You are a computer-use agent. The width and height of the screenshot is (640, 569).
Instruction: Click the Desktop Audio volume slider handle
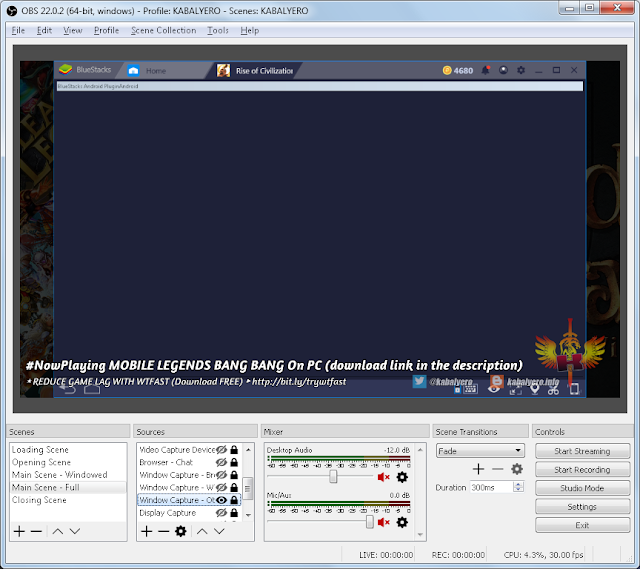click(333, 476)
